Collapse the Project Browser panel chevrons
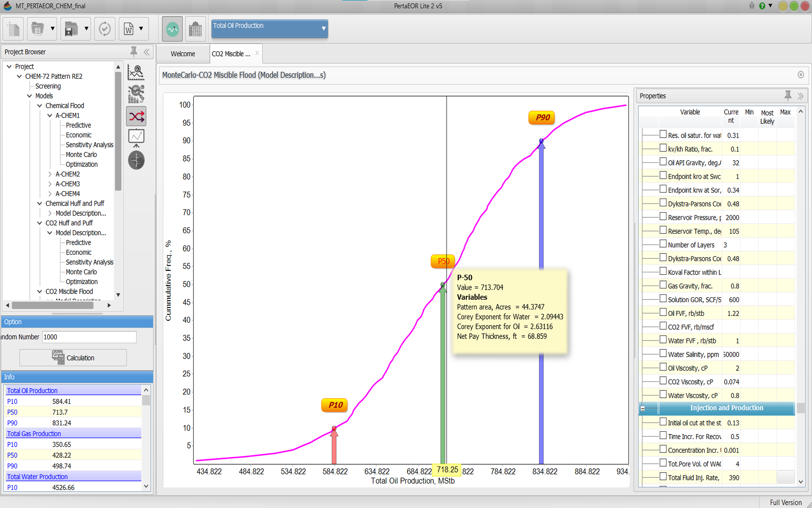The height and width of the screenshot is (508, 812). point(147,52)
